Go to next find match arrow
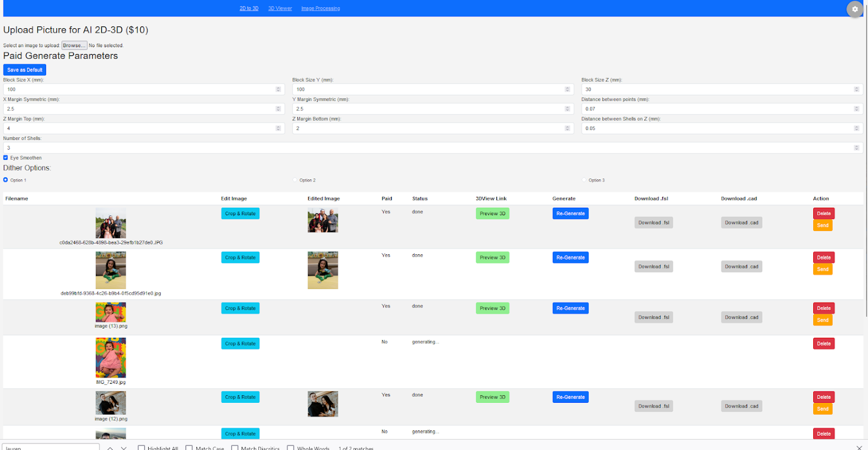 (x=124, y=448)
